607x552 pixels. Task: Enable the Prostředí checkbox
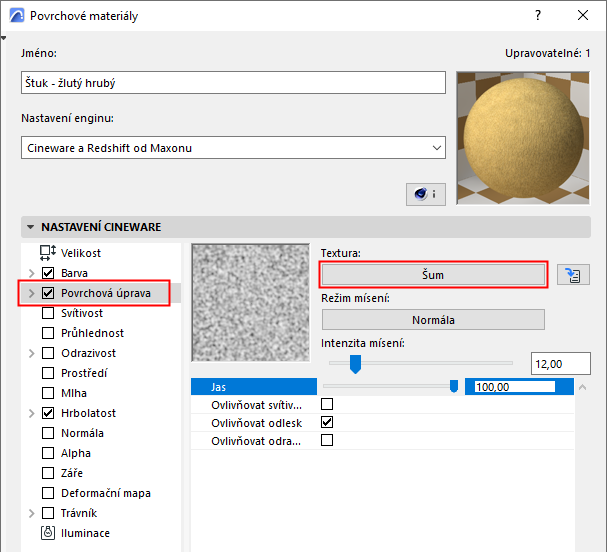coord(48,373)
